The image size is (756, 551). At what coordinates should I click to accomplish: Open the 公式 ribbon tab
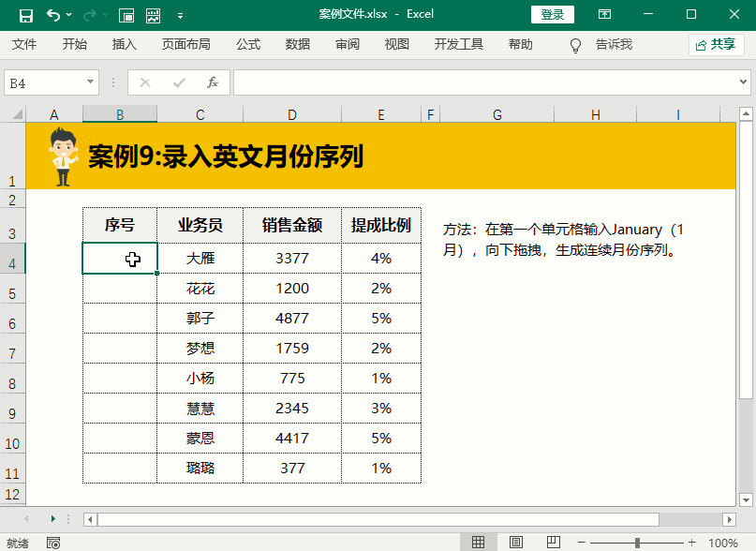tap(248, 45)
